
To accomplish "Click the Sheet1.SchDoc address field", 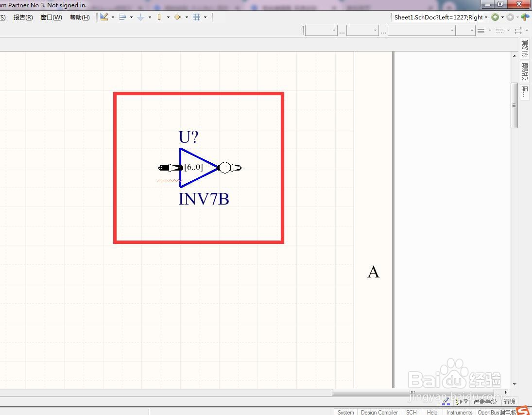I will 438,17.
